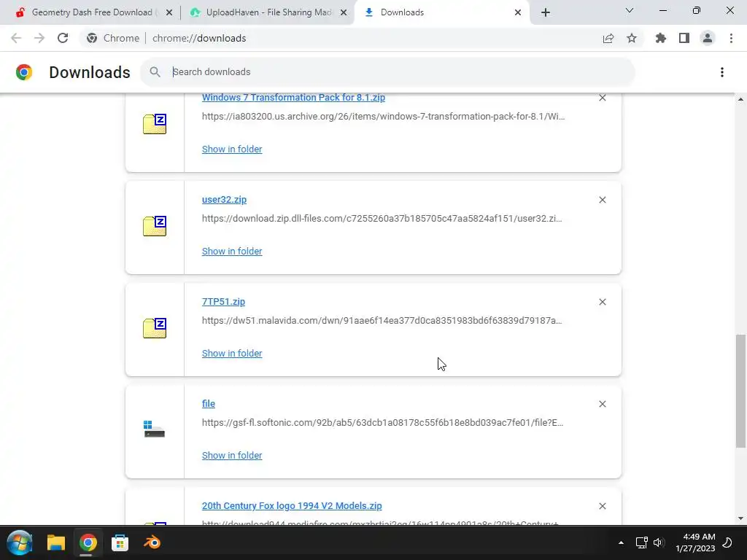Viewport: 747px width, 560px height.
Task: Click the zip icon for Windows 7 Transformation Pack
Action: click(x=155, y=124)
